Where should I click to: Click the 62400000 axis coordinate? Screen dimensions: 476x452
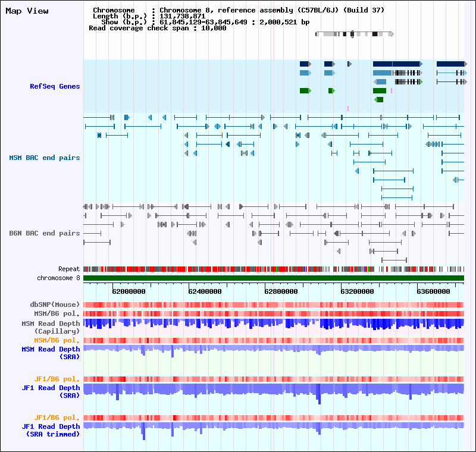(205, 291)
